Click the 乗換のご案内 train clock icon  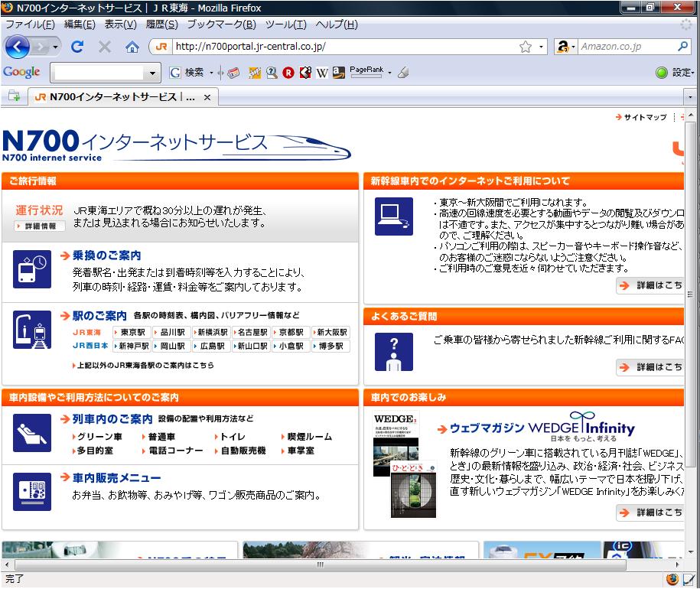pyautogui.click(x=32, y=269)
